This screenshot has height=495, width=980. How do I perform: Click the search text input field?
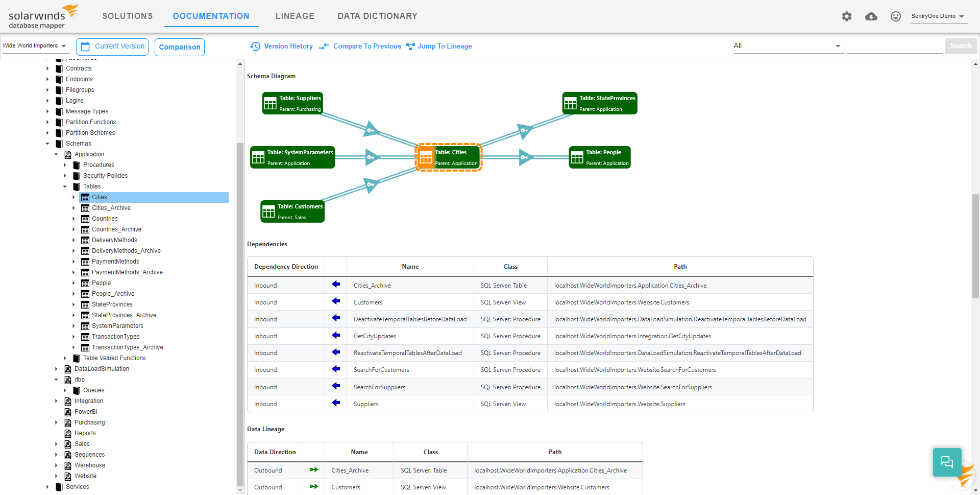click(x=895, y=46)
